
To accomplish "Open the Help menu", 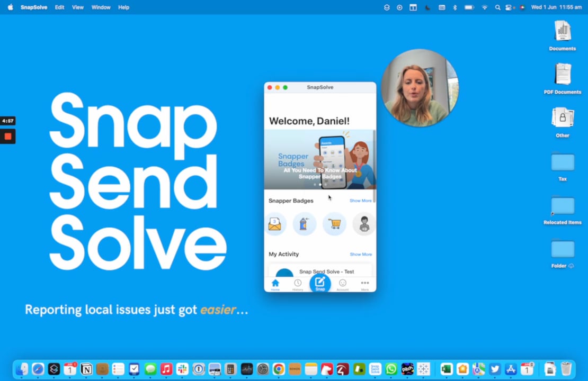I will tap(123, 7).
